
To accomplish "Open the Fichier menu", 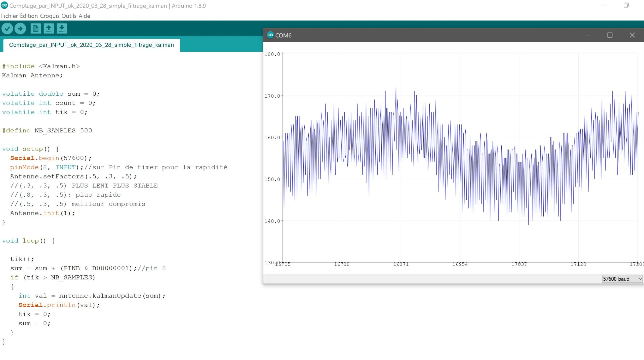I will 9,16.
